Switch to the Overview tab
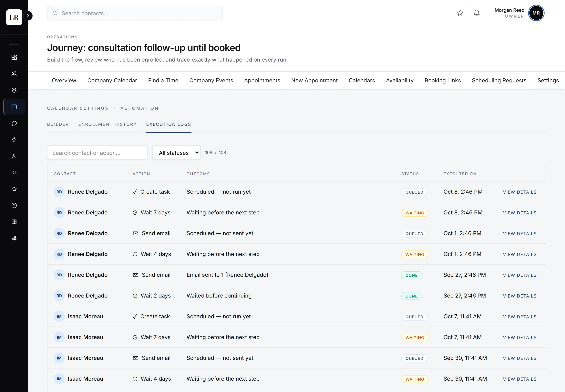Screen dimensions: 565x392 click(64, 80)
